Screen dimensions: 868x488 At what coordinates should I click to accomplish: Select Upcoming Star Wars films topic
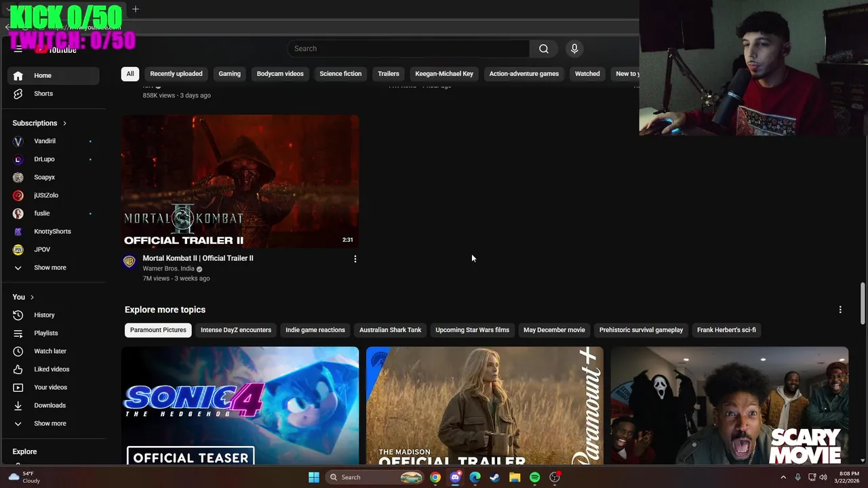point(472,330)
